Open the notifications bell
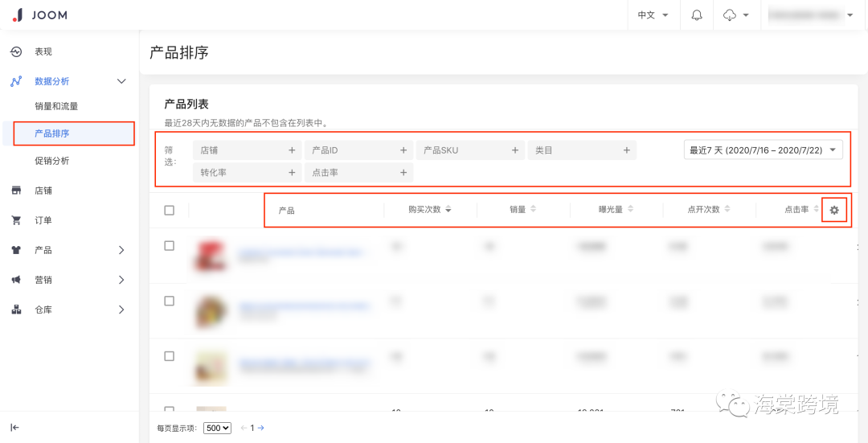Viewport: 868px width, 443px height. [697, 15]
